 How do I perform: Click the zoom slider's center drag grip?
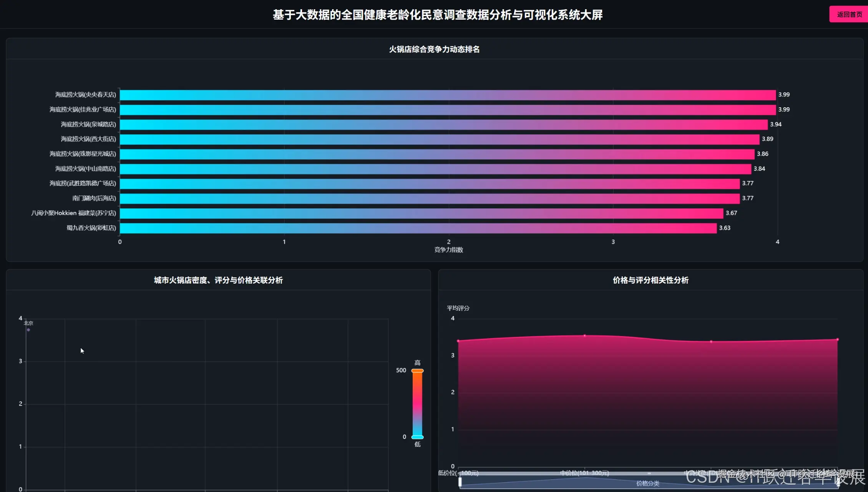(649, 474)
